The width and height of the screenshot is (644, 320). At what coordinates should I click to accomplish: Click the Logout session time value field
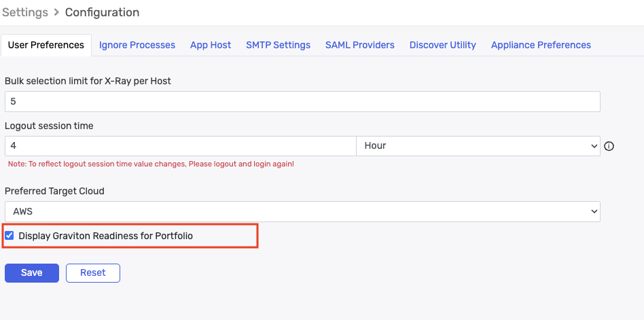click(x=180, y=145)
